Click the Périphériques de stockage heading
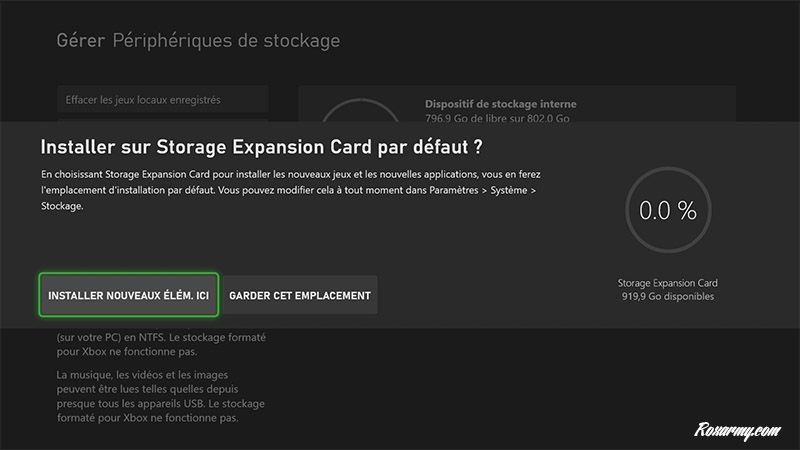 (226, 41)
